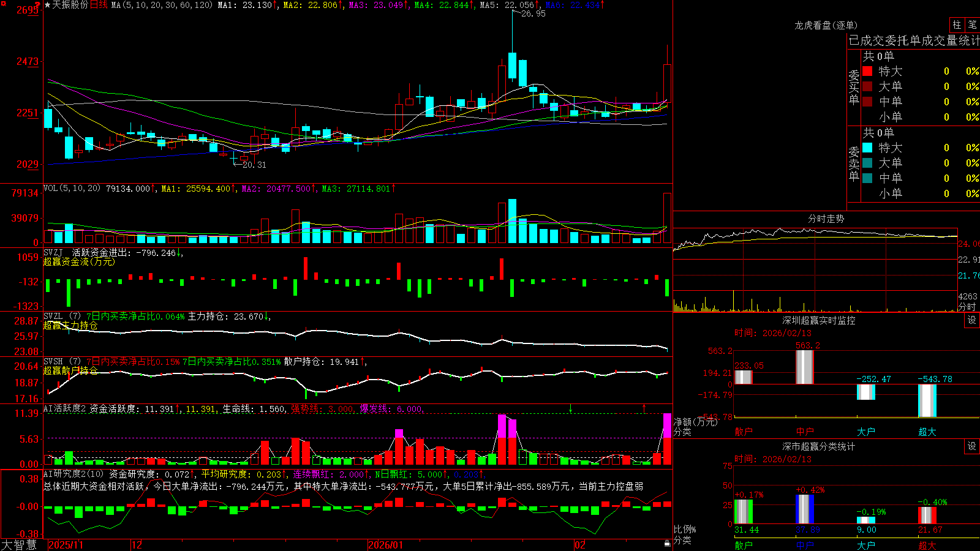Click the small red square icon at the chart's top-left corner
The width and height of the screenshot is (980, 551).
click(x=3, y=3)
